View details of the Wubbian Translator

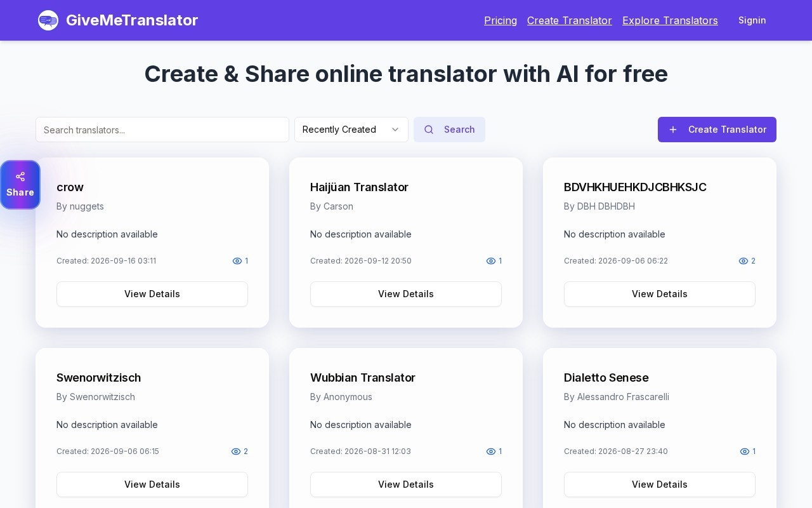(x=406, y=485)
